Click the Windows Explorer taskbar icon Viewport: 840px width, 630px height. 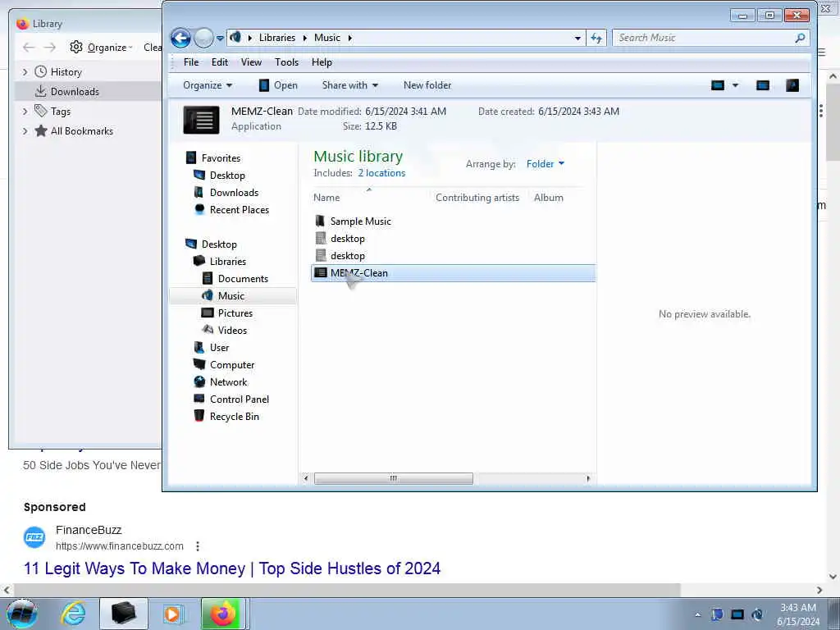[123, 614]
